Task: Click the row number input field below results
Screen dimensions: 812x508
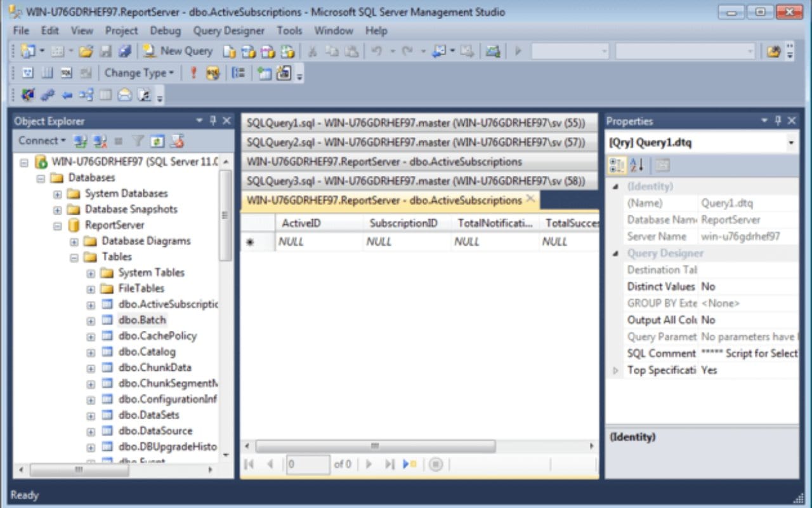Action: point(308,464)
